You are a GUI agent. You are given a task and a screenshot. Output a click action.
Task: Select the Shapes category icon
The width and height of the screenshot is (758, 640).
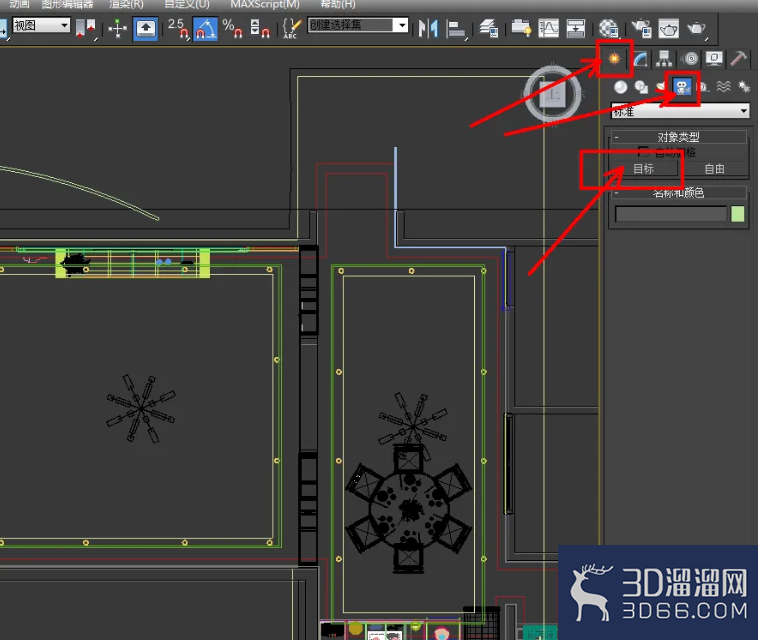(641, 87)
